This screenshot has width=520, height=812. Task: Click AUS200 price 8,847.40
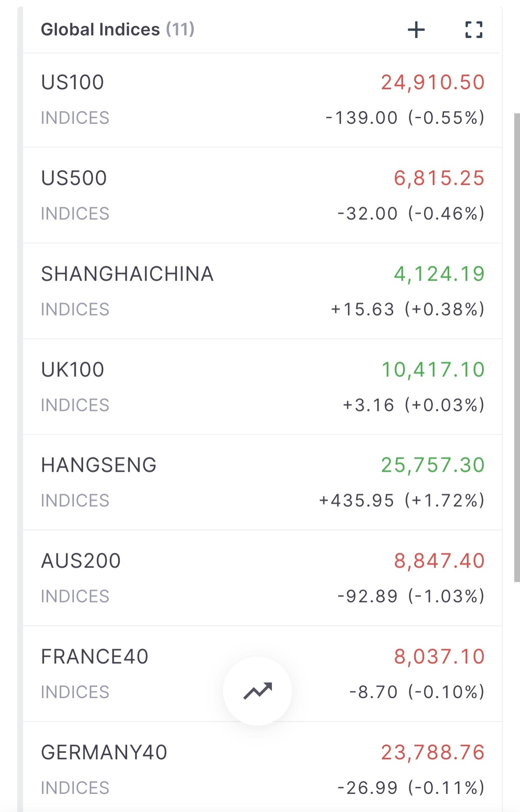(x=439, y=561)
